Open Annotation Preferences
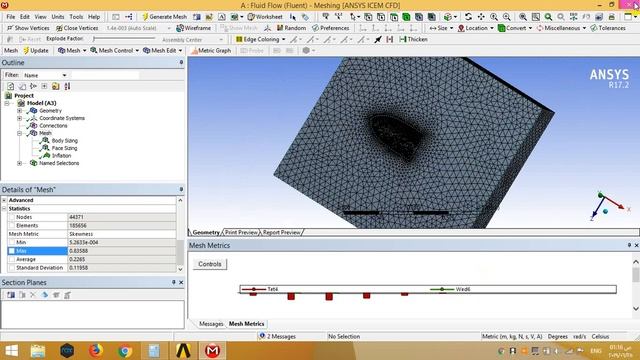Screen dimensions: 640x360 pyautogui.click(x=331, y=28)
